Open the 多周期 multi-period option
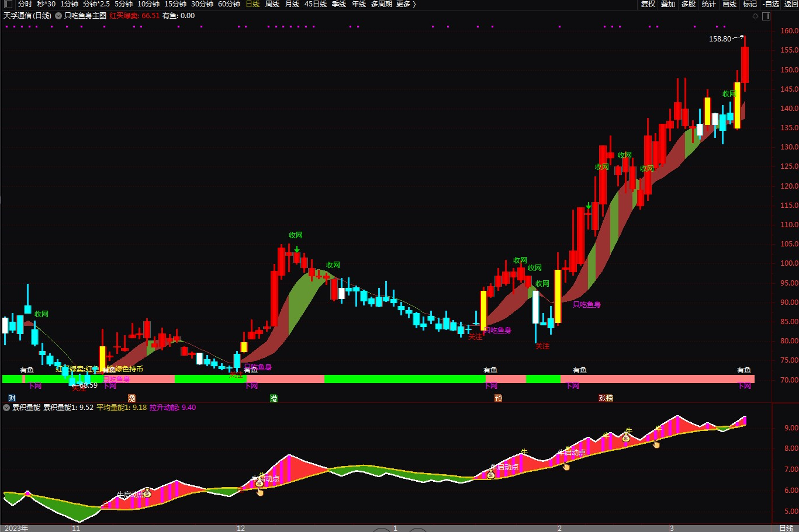 [382, 4]
